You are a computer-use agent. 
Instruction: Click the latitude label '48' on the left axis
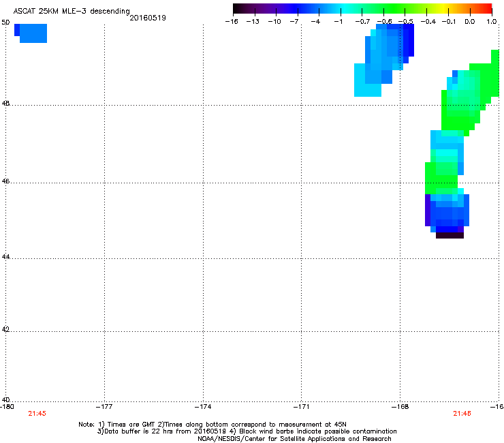pyautogui.click(x=5, y=104)
